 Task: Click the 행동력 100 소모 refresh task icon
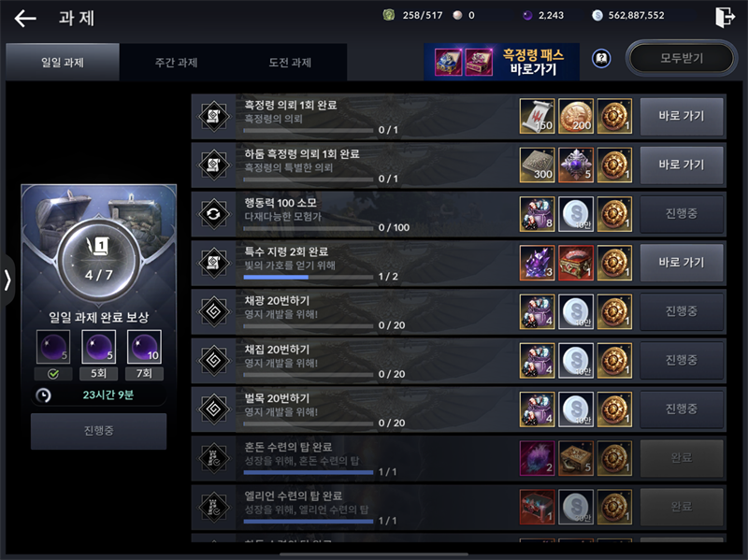coord(214,214)
